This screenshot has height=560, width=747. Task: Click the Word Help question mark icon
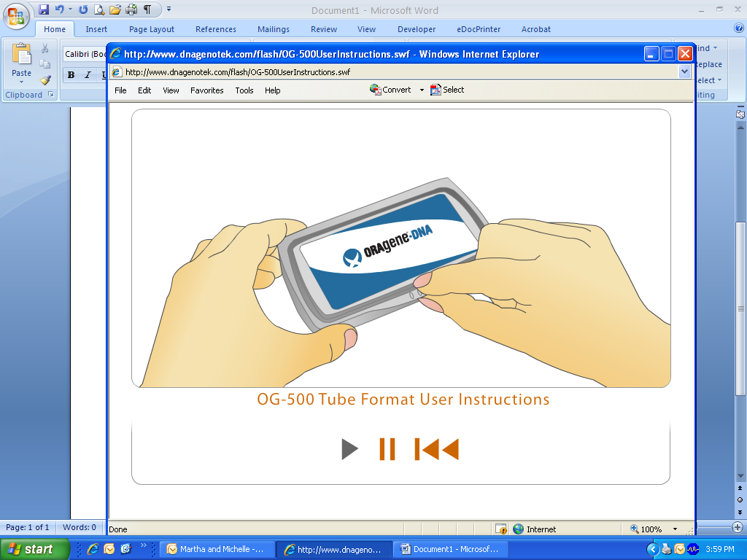739,28
